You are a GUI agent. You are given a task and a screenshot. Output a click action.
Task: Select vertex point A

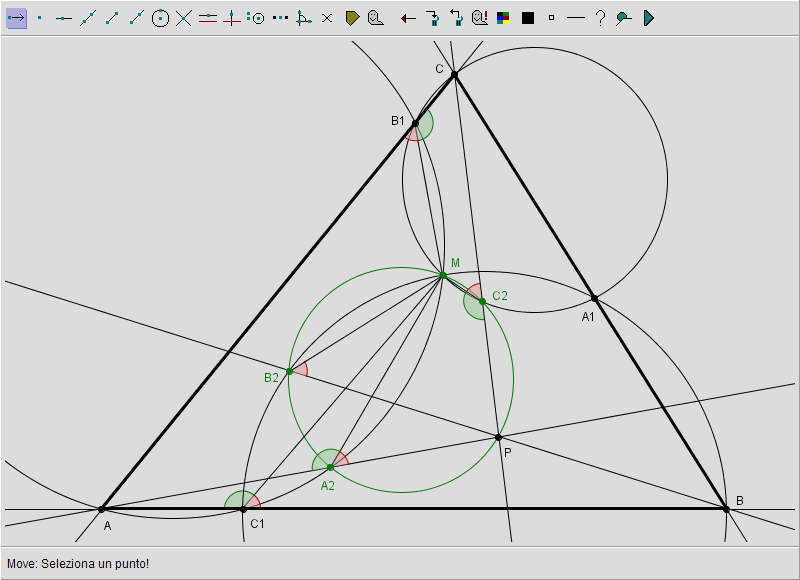tap(101, 509)
